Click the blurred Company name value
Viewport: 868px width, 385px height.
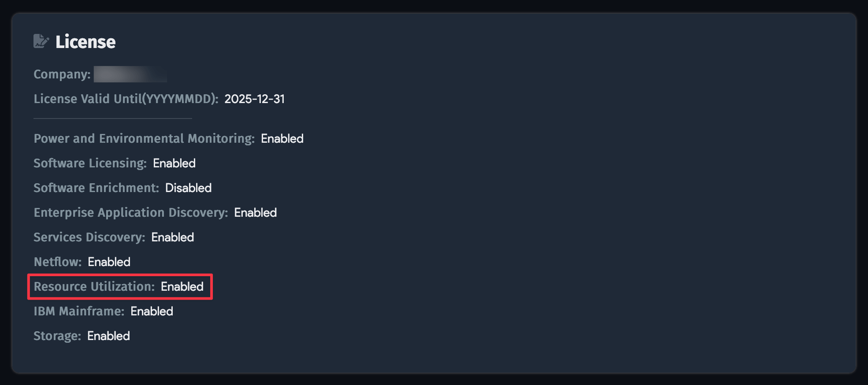coord(130,74)
